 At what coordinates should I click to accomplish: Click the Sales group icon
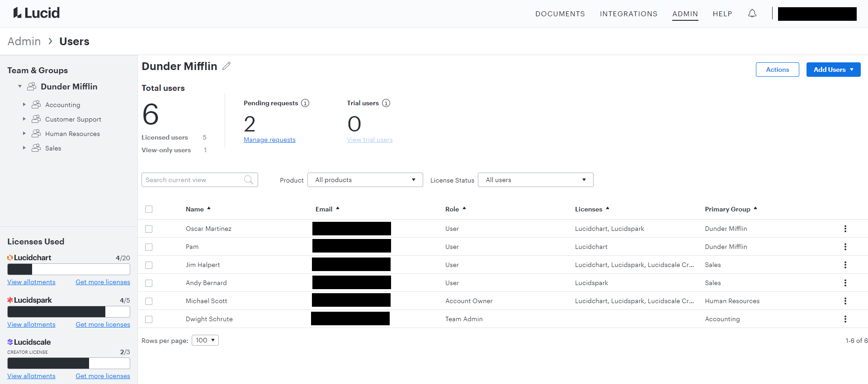click(36, 148)
